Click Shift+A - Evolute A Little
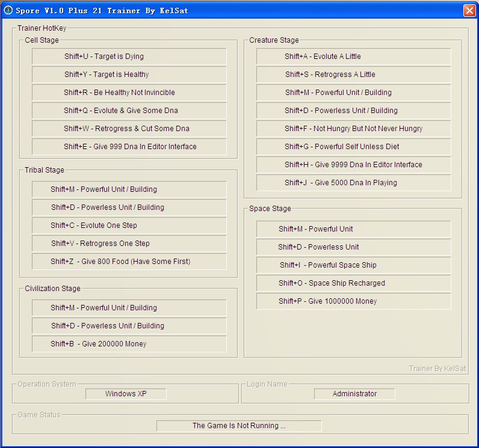This screenshot has width=479, height=448. click(353, 57)
